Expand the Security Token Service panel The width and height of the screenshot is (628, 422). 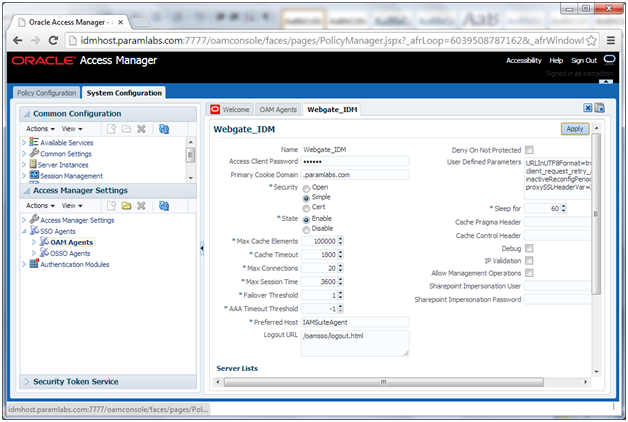(x=27, y=382)
